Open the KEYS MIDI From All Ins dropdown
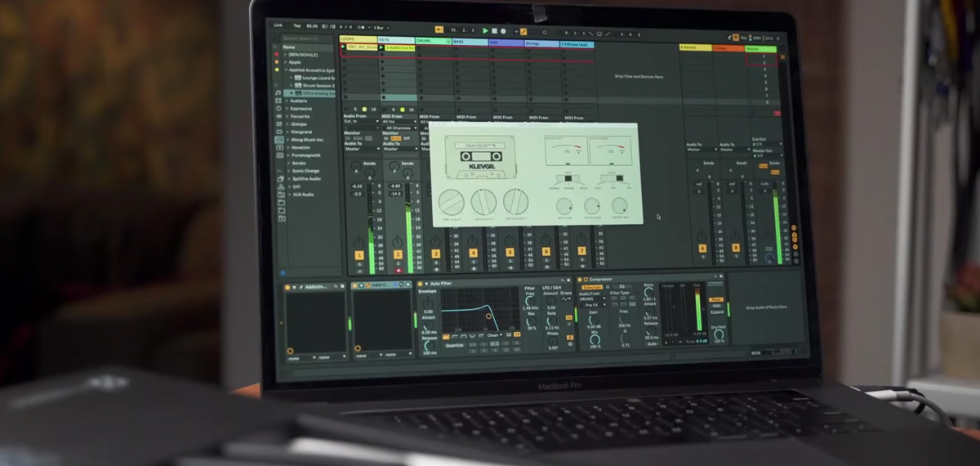 pyautogui.click(x=400, y=123)
